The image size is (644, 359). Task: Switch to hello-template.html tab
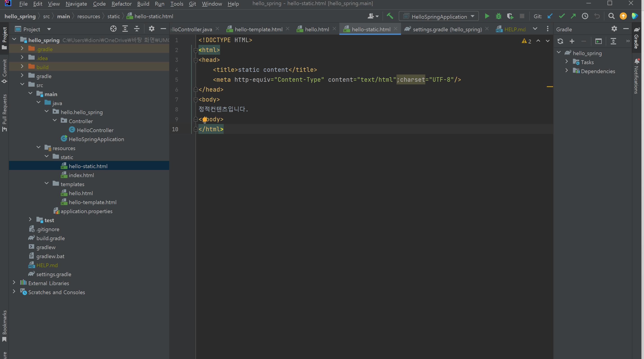(258, 29)
